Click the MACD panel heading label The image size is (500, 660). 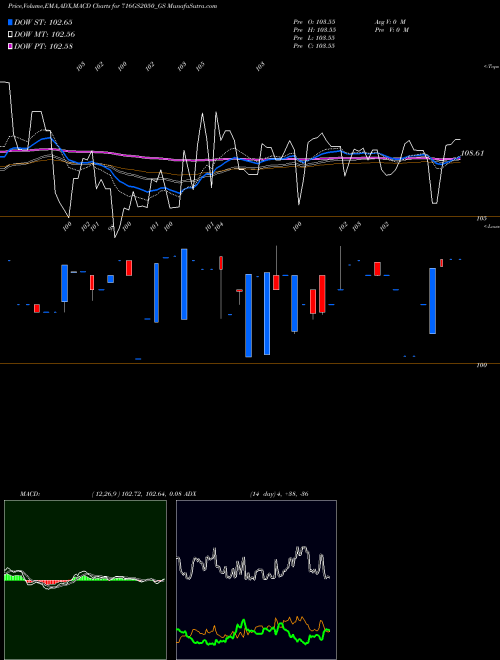click(x=30, y=493)
